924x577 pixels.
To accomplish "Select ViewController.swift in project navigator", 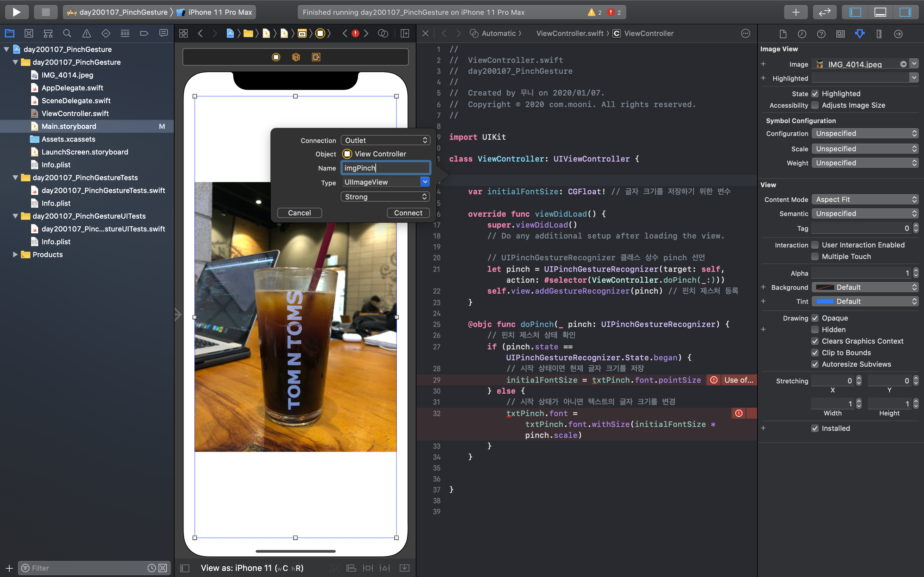I will [x=75, y=113].
